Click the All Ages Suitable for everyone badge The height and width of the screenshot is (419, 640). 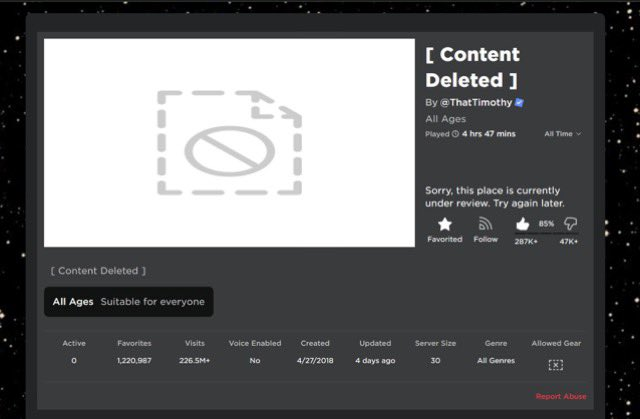(x=129, y=302)
